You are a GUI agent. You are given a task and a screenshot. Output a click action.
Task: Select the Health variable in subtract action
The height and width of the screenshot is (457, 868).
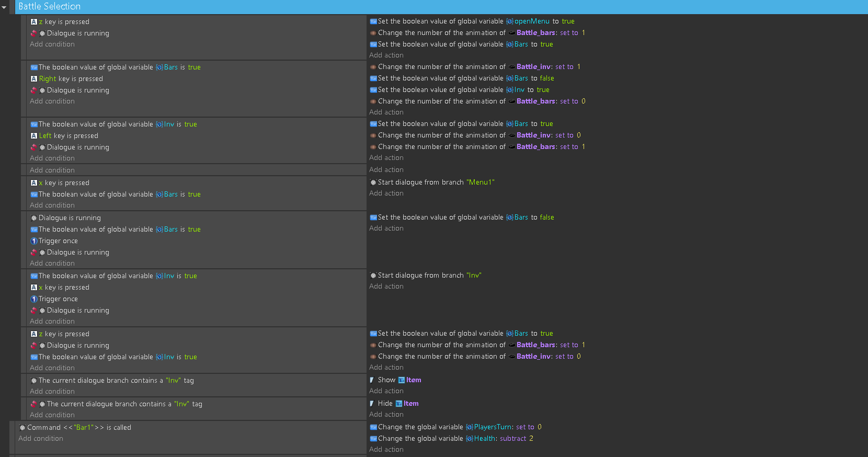click(x=484, y=439)
